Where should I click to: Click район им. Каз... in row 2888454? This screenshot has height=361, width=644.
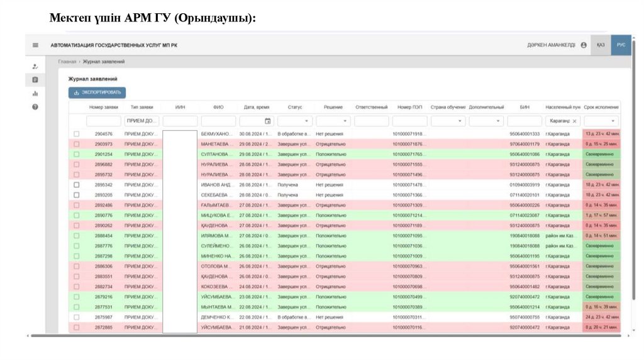click(x=560, y=236)
